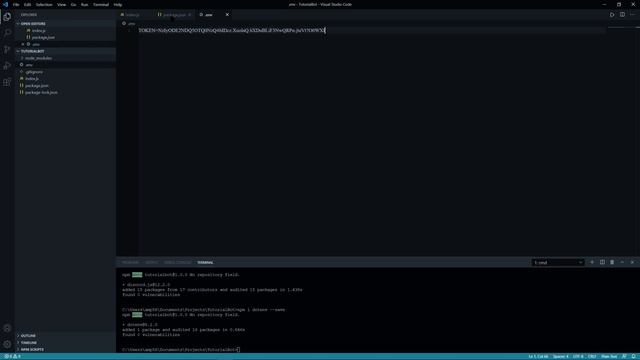Image resolution: width=640 pixels, height=360 pixels.
Task: Switch to the Debug Console tab
Action: pyautogui.click(x=178, y=262)
